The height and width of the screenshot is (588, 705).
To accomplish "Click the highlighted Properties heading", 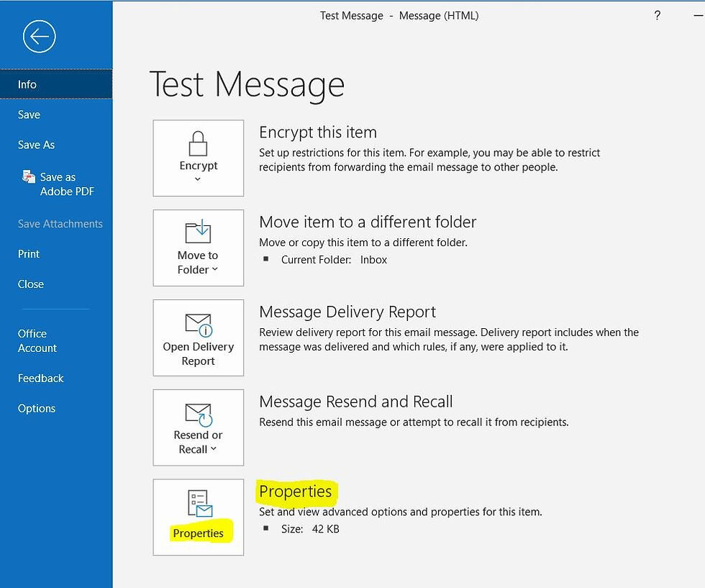I will (295, 492).
